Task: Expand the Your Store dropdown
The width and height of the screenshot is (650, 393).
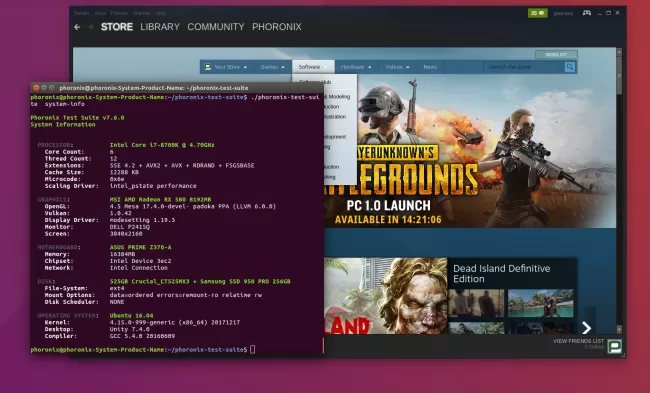Action: click(x=245, y=67)
